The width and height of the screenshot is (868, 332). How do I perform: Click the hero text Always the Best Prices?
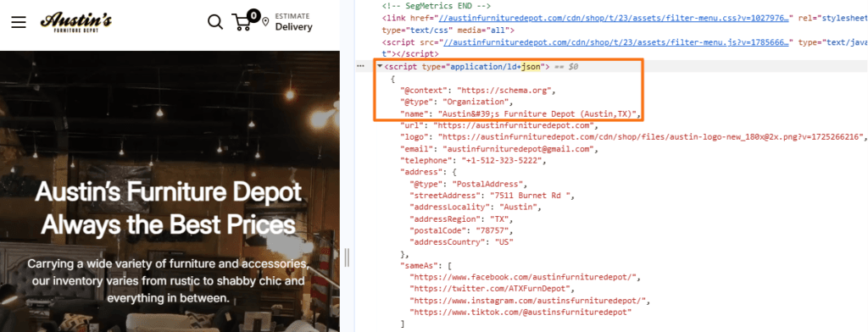169,225
